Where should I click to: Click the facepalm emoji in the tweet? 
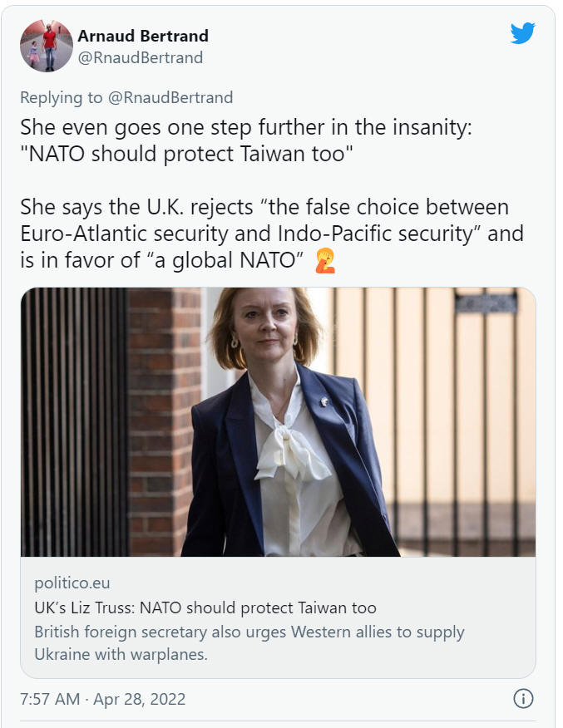click(x=324, y=260)
